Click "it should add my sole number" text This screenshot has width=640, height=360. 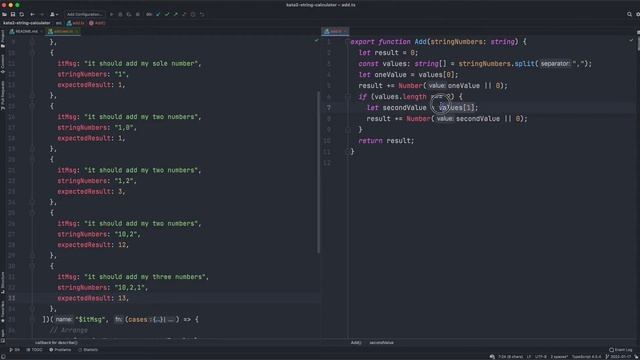[142, 64]
